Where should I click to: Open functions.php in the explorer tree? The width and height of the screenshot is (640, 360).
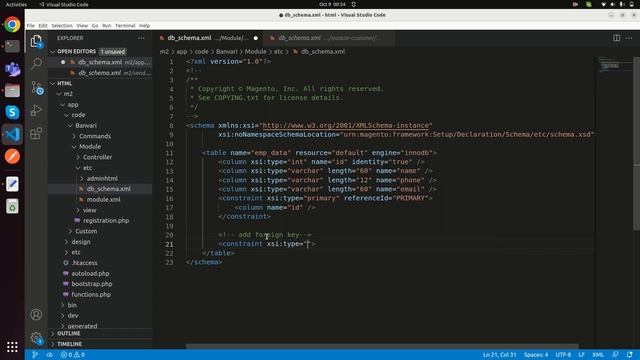(x=91, y=295)
